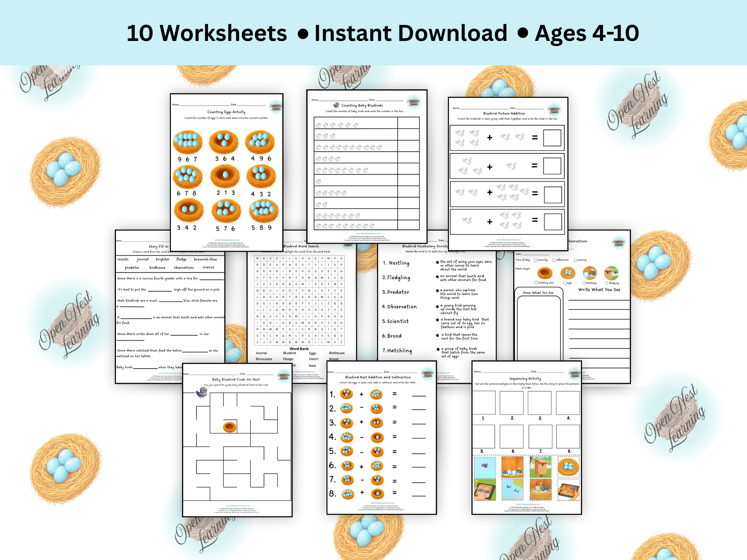Click vocabulary word '7. Hatchling'

point(397,351)
